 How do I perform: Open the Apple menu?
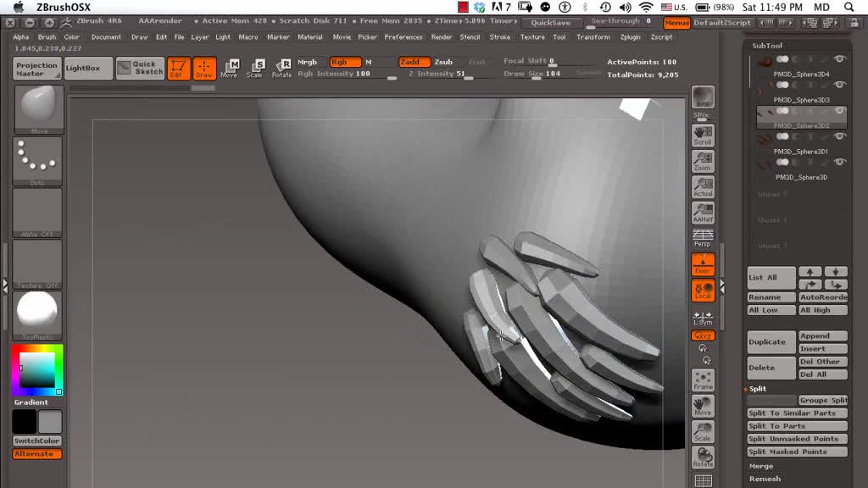pos(19,7)
